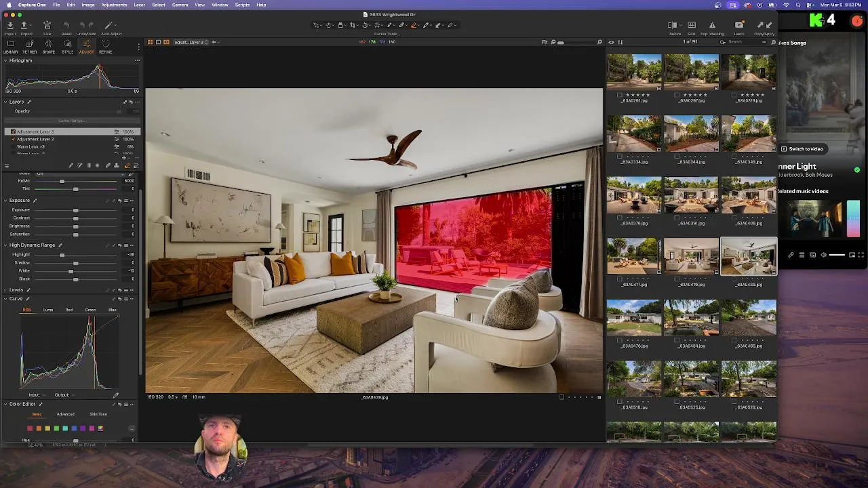Viewport: 868px width, 488px height.
Task: Click the Export icon in toolbar
Action: [x=24, y=26]
